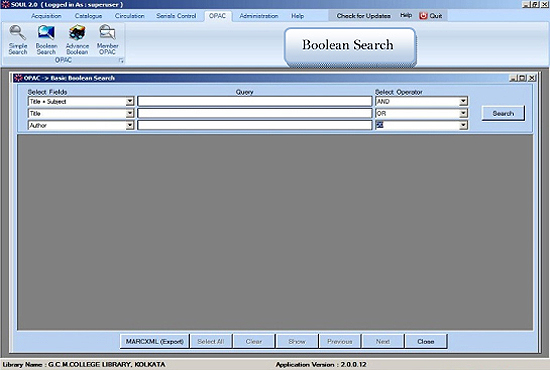Click the Close button at bottom

[426, 341]
